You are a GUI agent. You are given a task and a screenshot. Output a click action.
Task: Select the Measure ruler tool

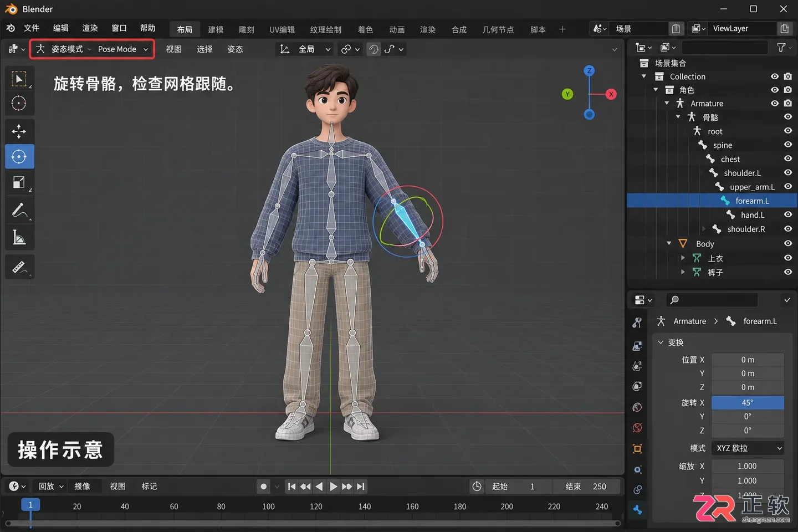tap(19, 268)
